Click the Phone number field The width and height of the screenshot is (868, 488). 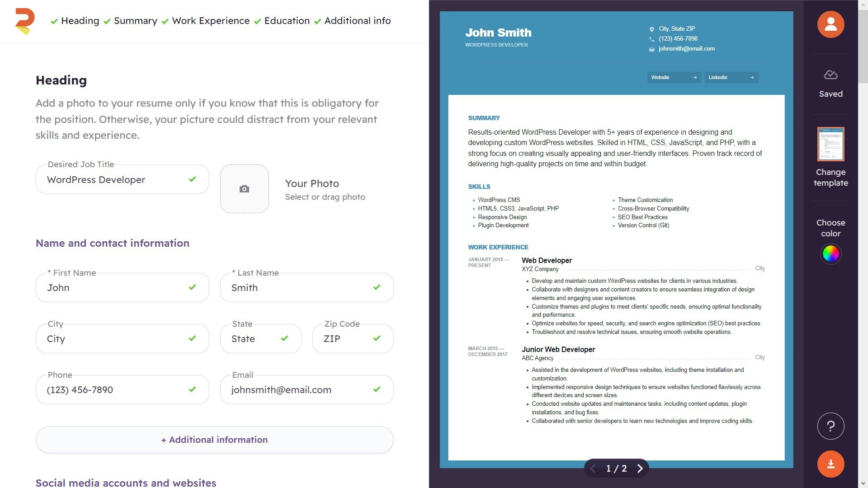(x=122, y=389)
